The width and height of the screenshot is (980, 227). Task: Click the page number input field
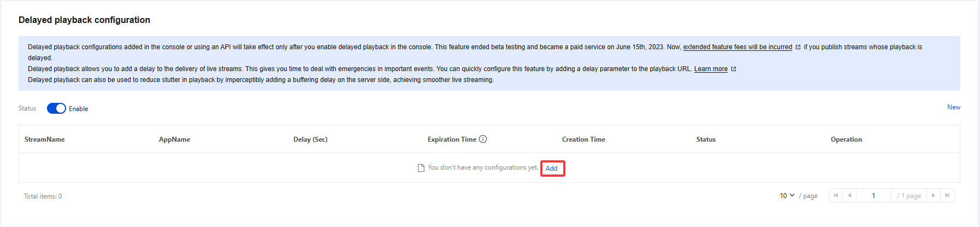[873, 195]
